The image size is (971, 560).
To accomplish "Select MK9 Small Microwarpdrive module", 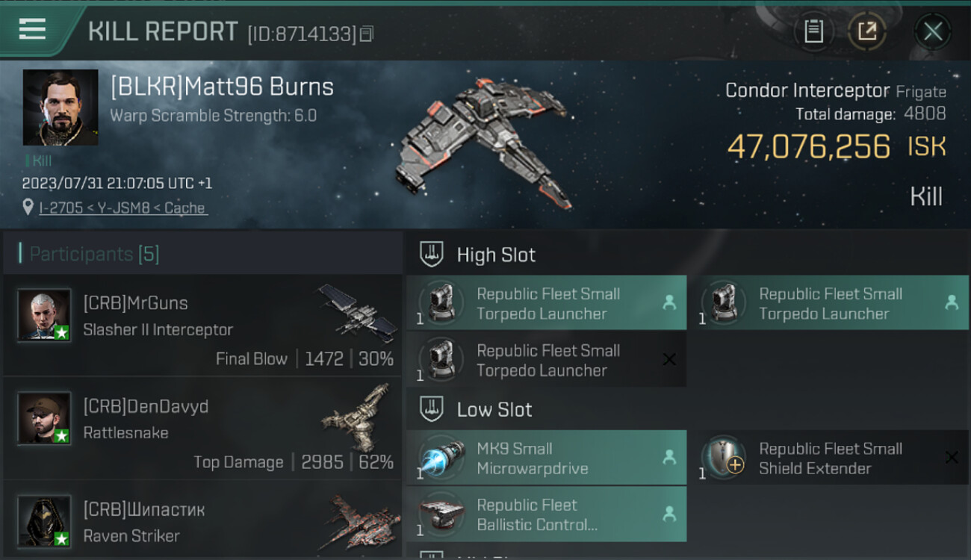I will click(x=546, y=458).
